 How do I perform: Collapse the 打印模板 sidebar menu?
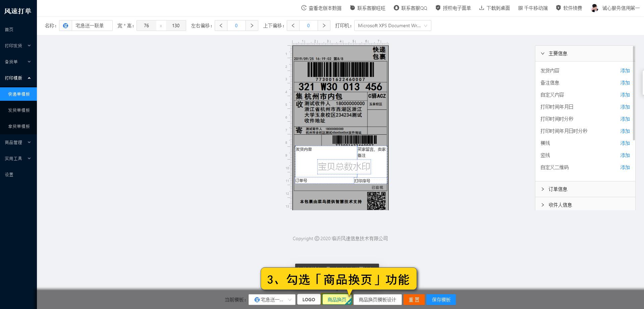18,78
